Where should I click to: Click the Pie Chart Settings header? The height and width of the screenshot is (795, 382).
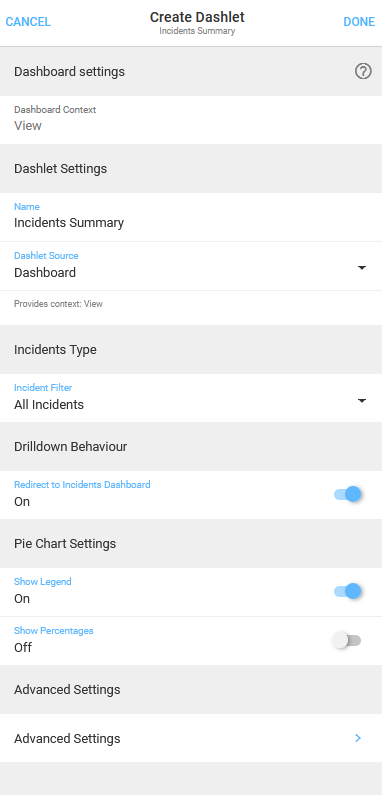pos(191,544)
